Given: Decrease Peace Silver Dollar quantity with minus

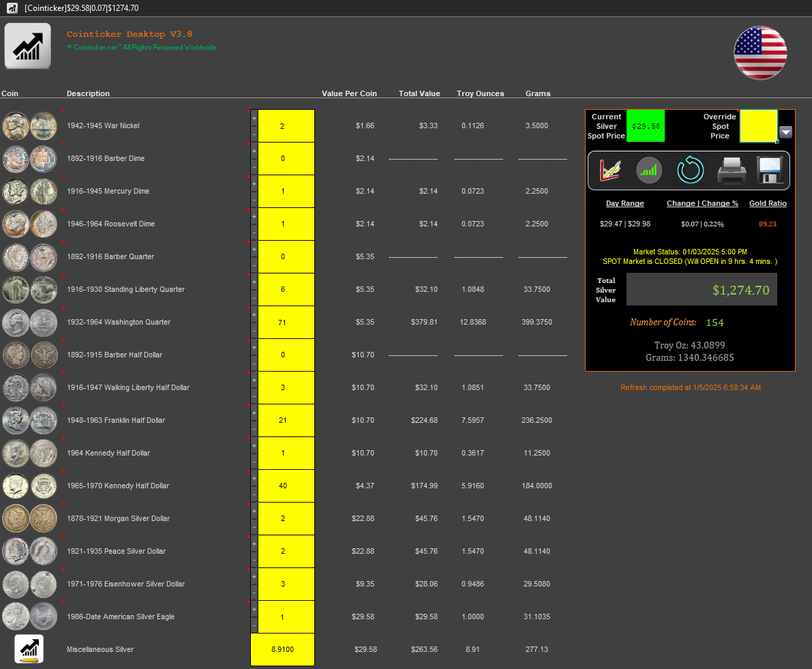Looking at the screenshot, I should (x=254, y=559).
